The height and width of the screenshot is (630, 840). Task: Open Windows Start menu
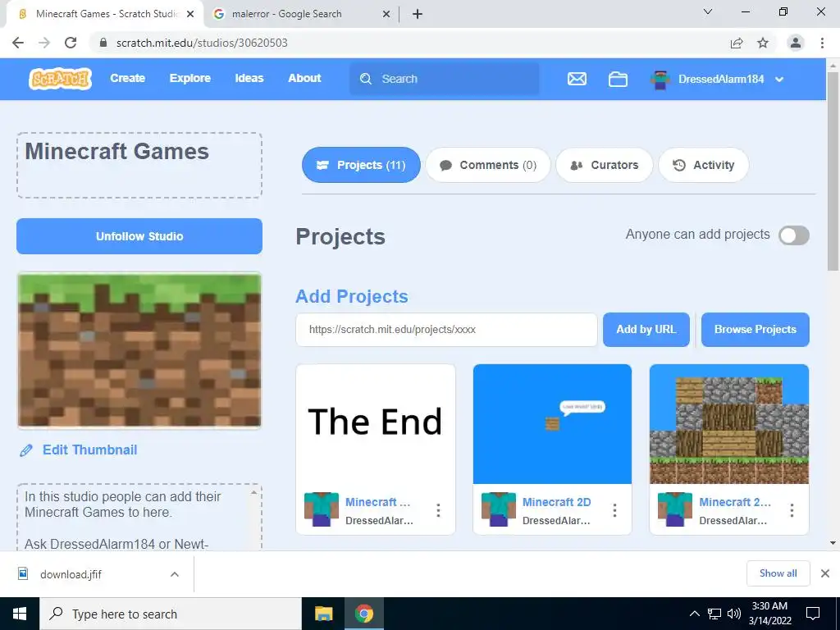[20, 614]
